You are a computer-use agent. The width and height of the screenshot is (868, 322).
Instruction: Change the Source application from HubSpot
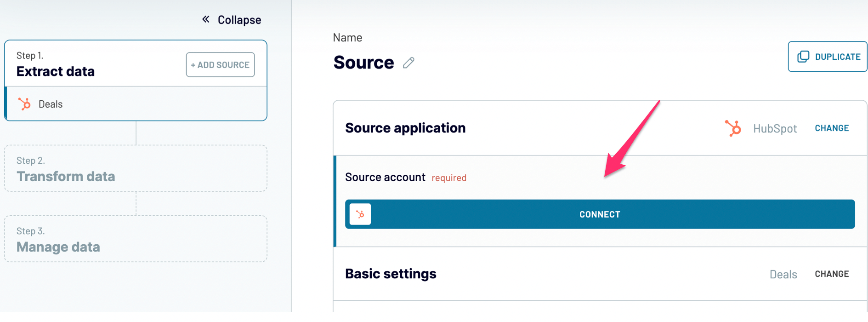point(832,128)
